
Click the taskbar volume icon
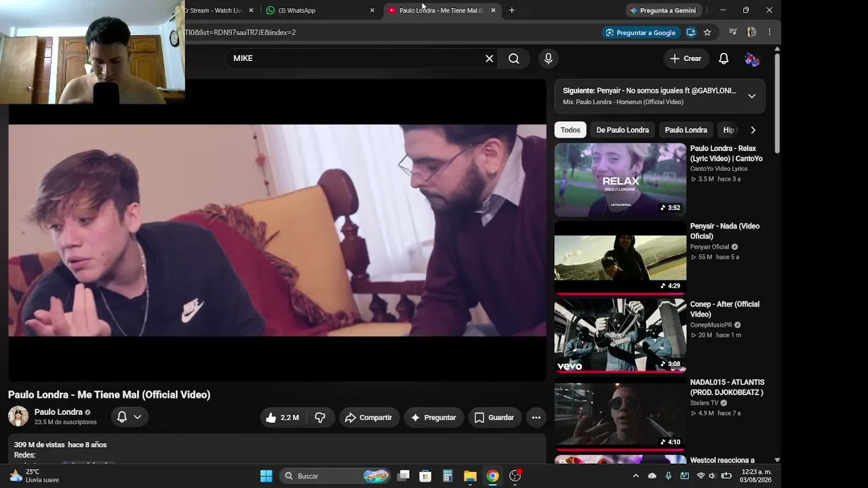tap(712, 476)
